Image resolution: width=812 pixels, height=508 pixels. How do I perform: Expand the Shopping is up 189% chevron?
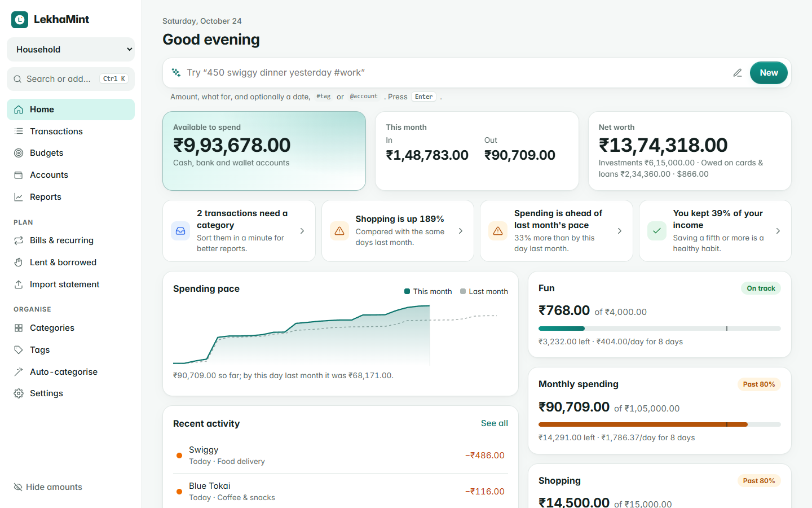(461, 231)
